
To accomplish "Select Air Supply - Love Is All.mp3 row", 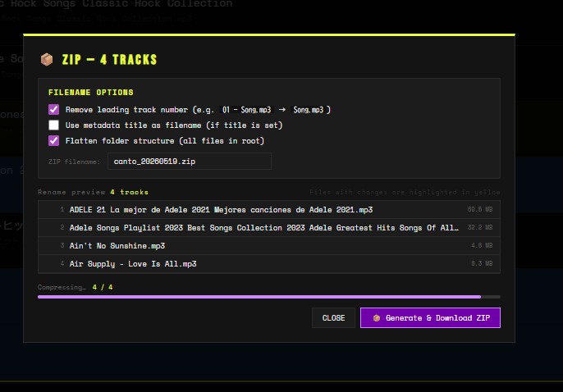I will tap(269, 263).
